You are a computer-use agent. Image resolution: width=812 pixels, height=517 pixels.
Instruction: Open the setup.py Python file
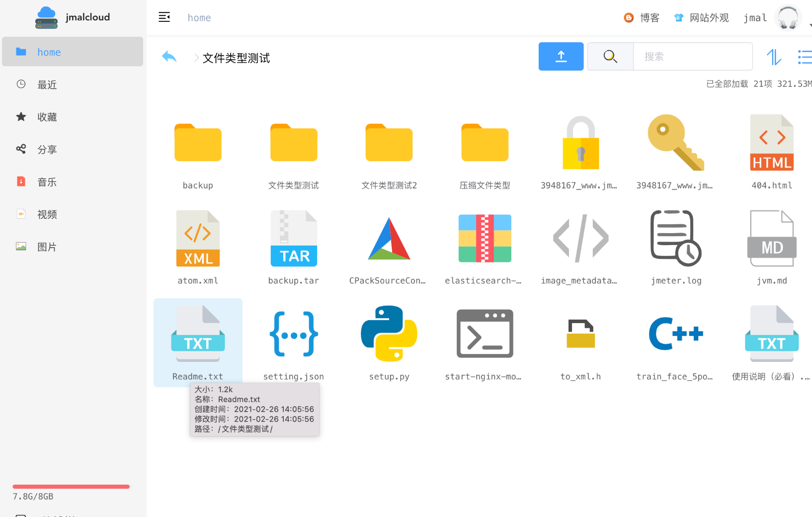(x=389, y=334)
